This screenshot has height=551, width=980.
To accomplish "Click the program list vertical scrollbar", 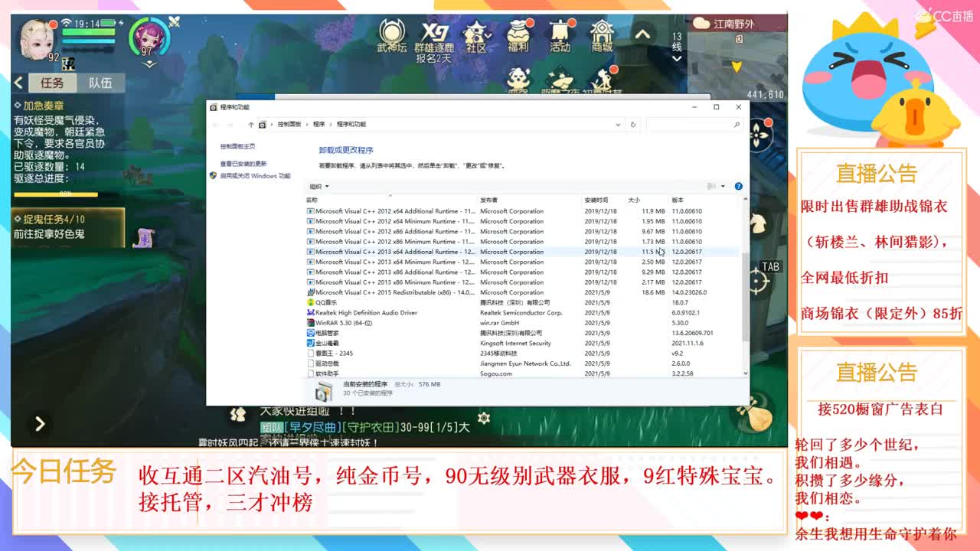I will click(x=746, y=297).
